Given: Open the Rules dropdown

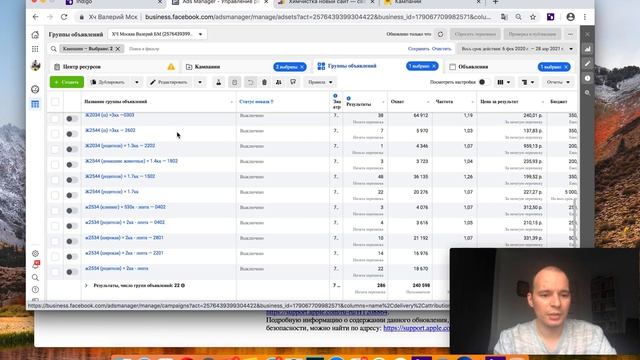Looking at the screenshot, I should pyautogui.click(x=320, y=82).
